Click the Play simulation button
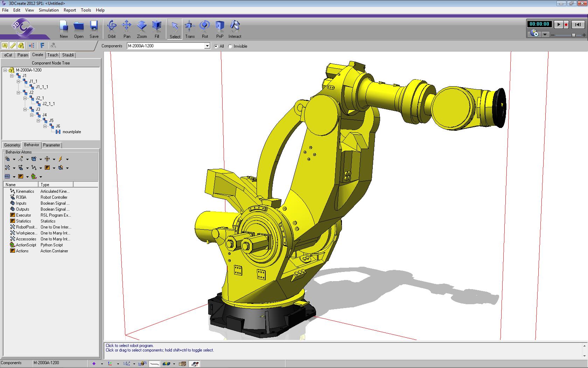588x368 pixels. coord(559,25)
